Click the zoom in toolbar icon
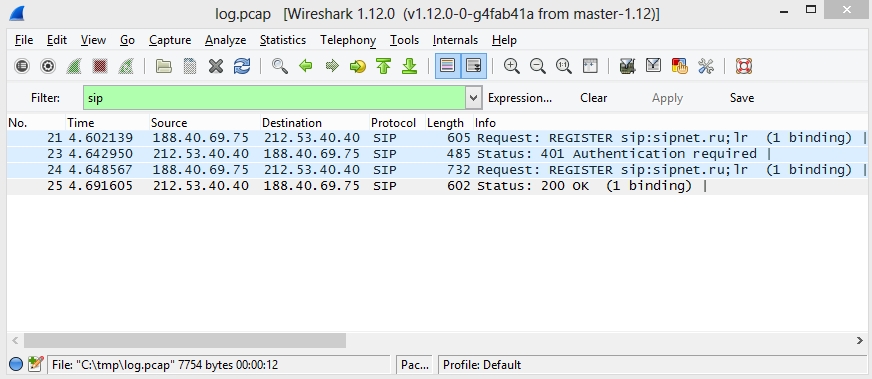 [512, 66]
